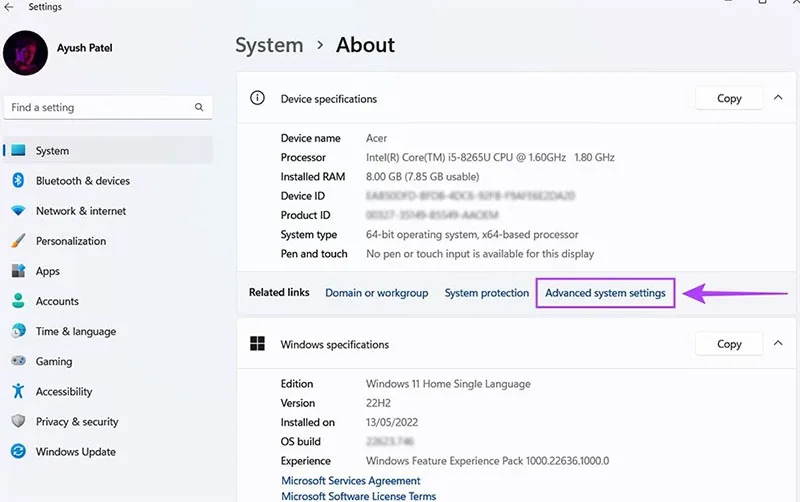800x502 pixels.
Task: Click Windows Feature Experience Pack text
Action: 487,461
